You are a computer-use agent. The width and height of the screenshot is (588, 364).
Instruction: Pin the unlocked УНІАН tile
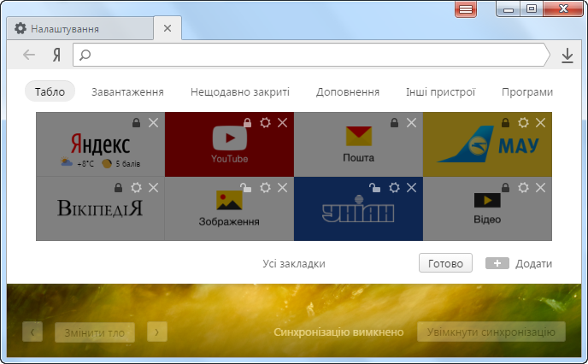pos(374,187)
